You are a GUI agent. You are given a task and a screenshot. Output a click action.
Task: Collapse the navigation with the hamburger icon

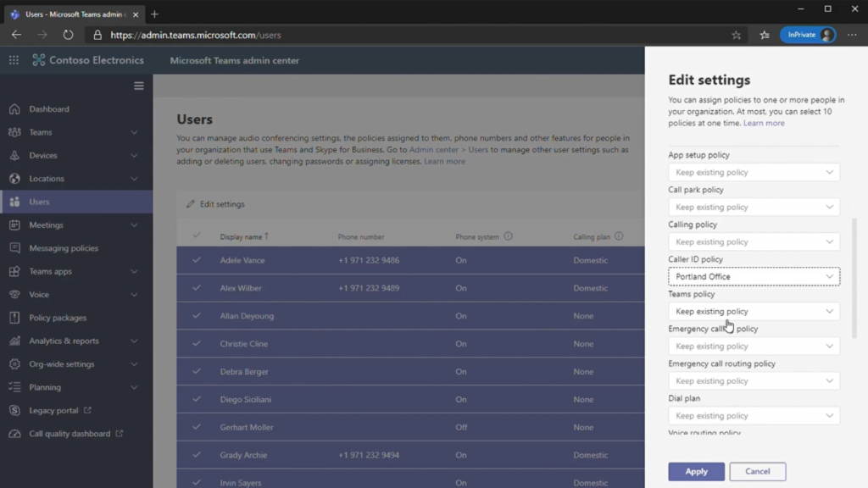point(139,86)
